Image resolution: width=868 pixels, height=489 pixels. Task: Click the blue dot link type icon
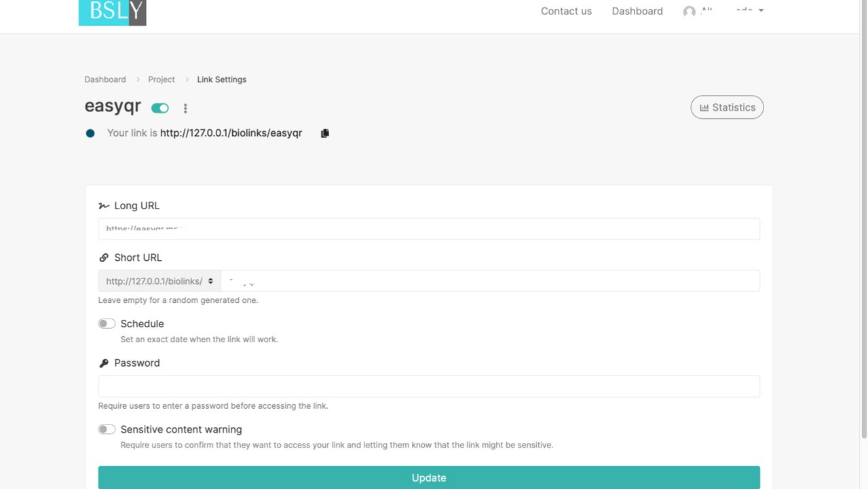90,133
